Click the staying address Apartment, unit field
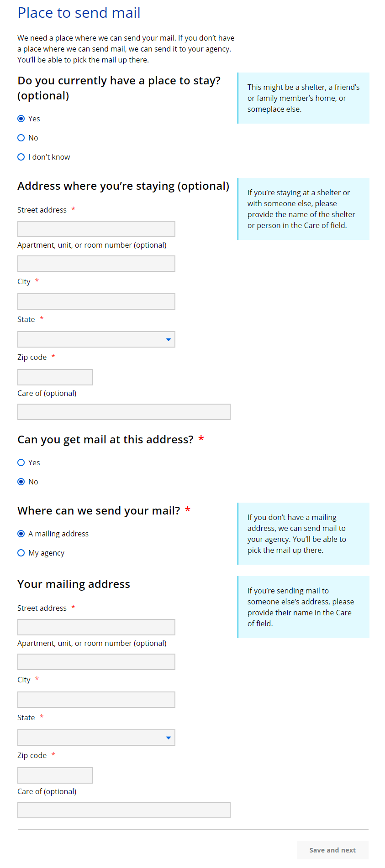 pos(96,264)
